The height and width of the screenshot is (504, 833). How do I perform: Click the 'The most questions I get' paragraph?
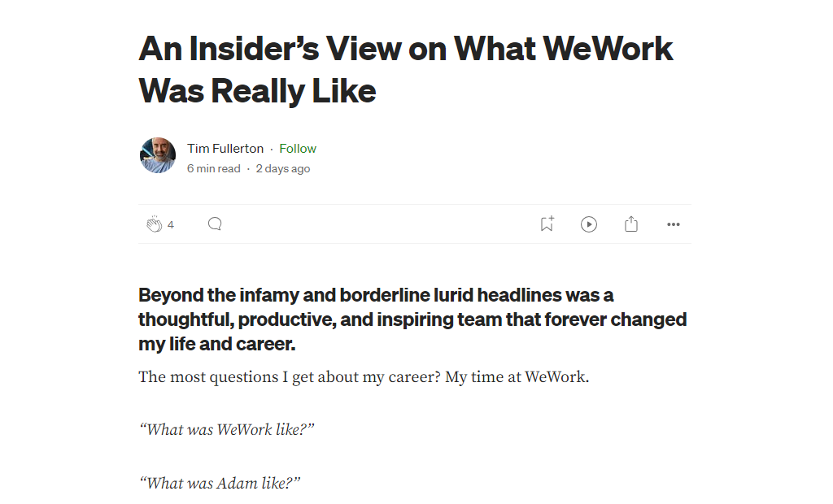pyautogui.click(x=363, y=377)
